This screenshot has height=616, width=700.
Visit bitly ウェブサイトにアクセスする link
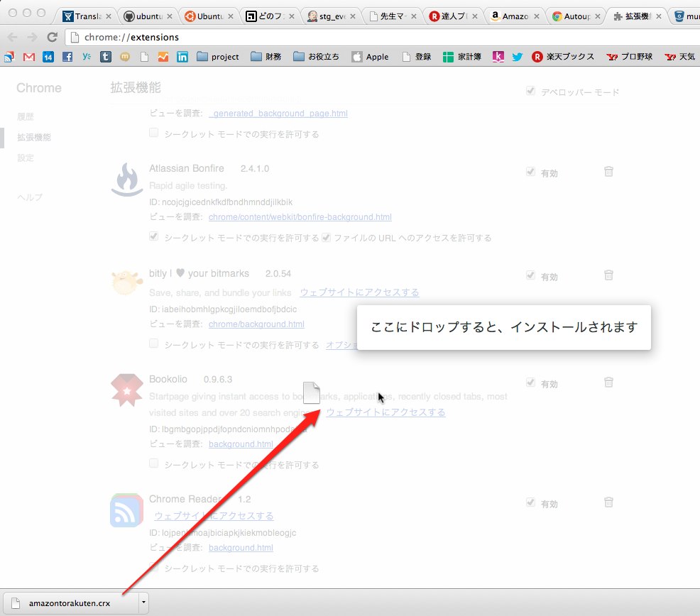pyautogui.click(x=359, y=292)
